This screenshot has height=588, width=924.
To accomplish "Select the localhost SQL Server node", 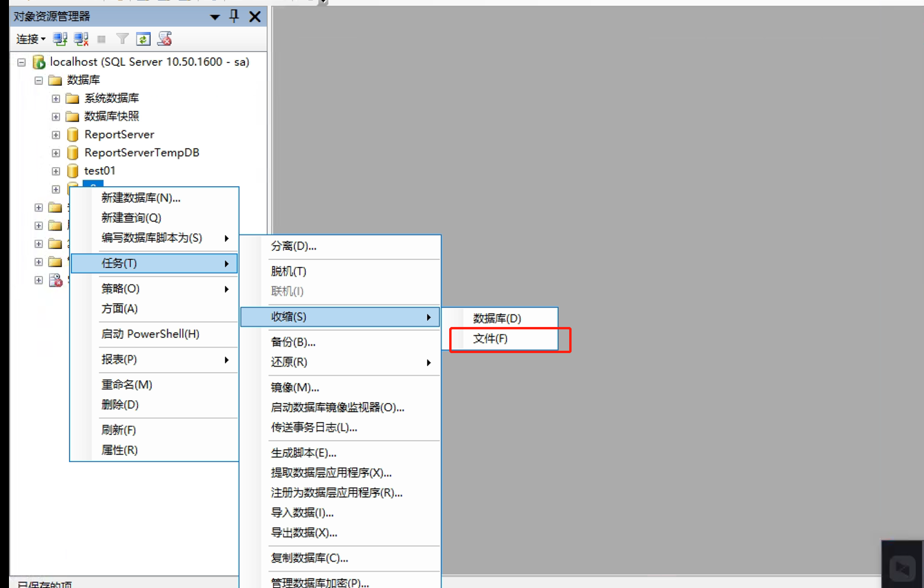I will [x=149, y=62].
